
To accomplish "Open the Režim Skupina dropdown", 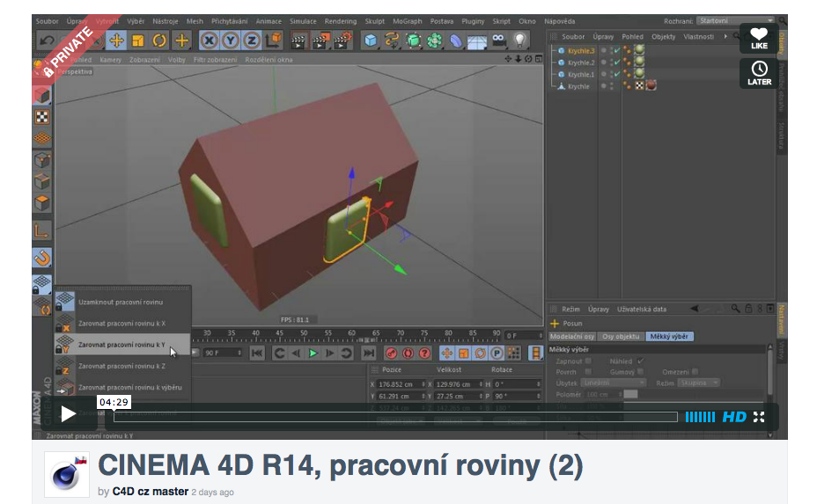I will [x=699, y=383].
